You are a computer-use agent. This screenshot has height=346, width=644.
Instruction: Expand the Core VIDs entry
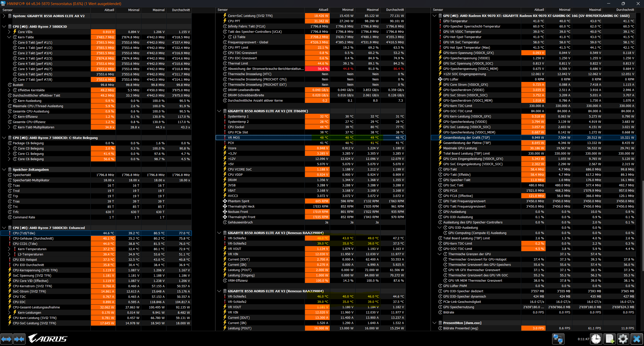pos(9,32)
